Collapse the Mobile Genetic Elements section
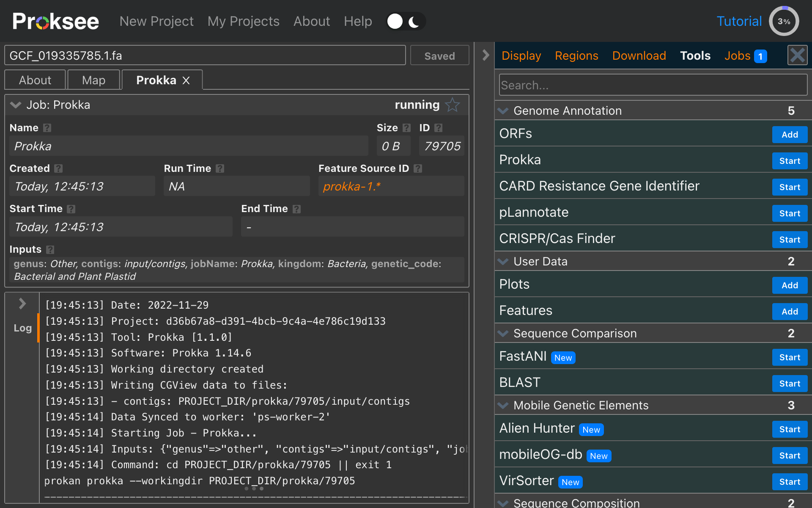The width and height of the screenshot is (812, 508). click(x=503, y=406)
